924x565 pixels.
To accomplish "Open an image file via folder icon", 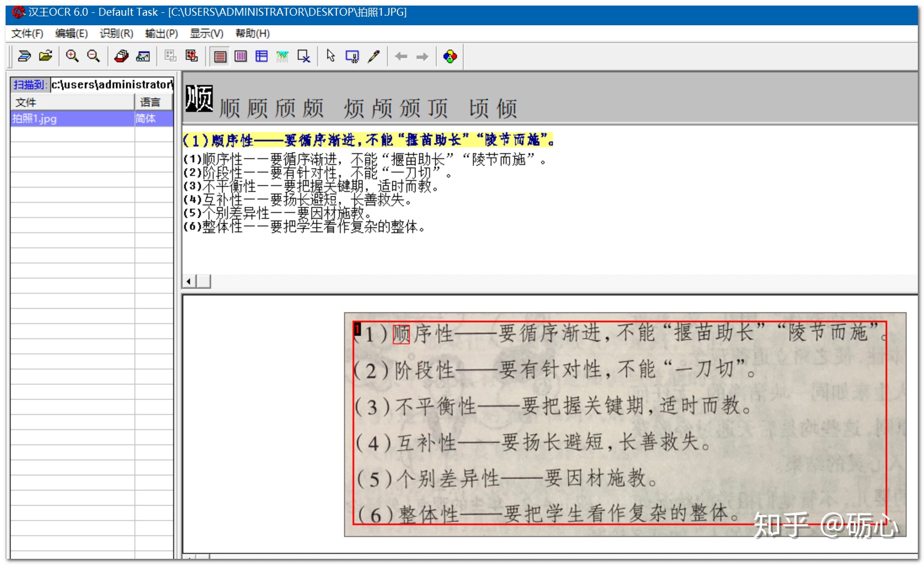I will coord(45,56).
